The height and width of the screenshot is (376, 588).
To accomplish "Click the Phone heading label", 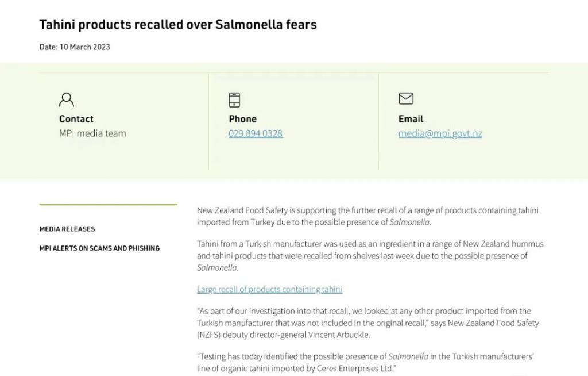I will click(x=242, y=119).
